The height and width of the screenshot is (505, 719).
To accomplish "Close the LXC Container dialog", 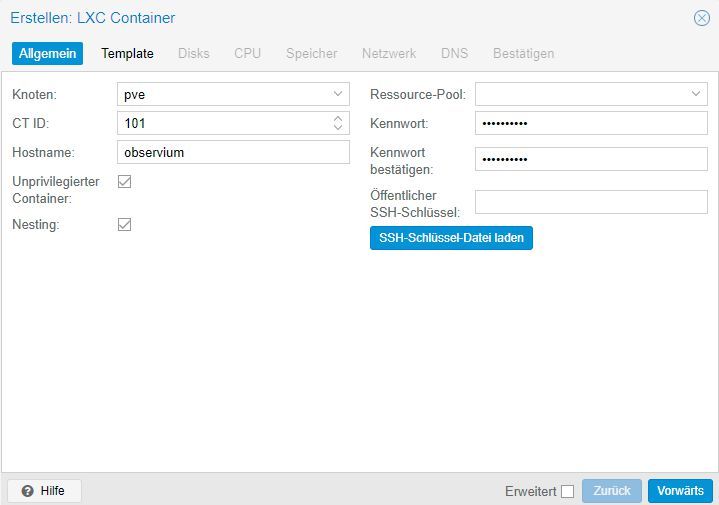I will pos(702,18).
